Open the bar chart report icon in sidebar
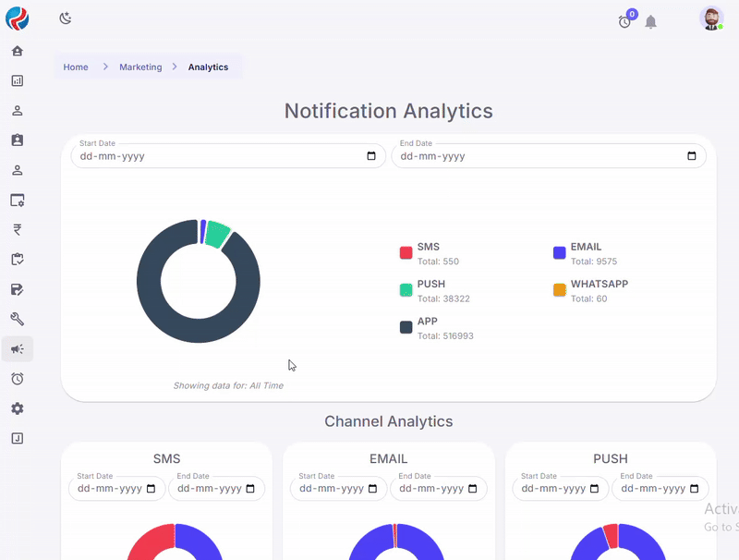The image size is (739, 560). point(17,80)
